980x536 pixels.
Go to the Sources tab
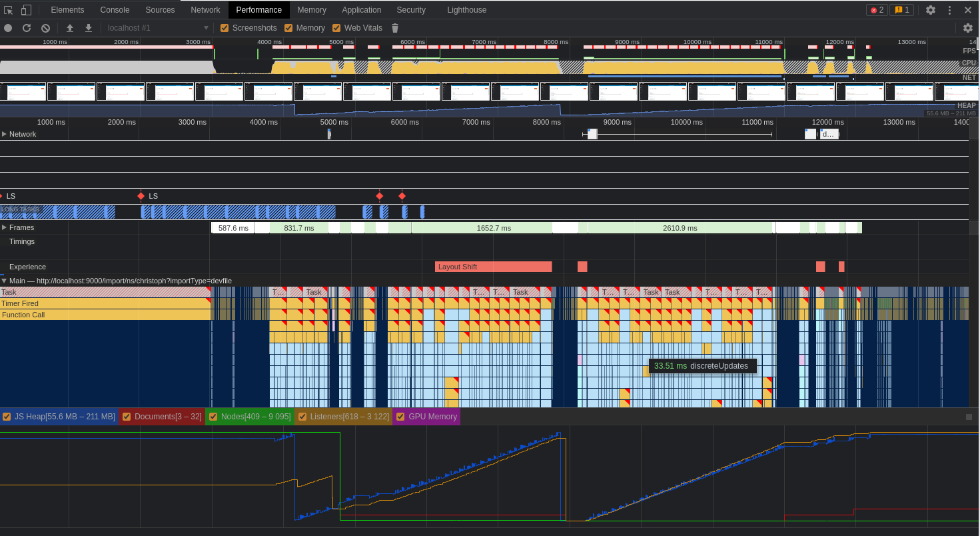[160, 10]
